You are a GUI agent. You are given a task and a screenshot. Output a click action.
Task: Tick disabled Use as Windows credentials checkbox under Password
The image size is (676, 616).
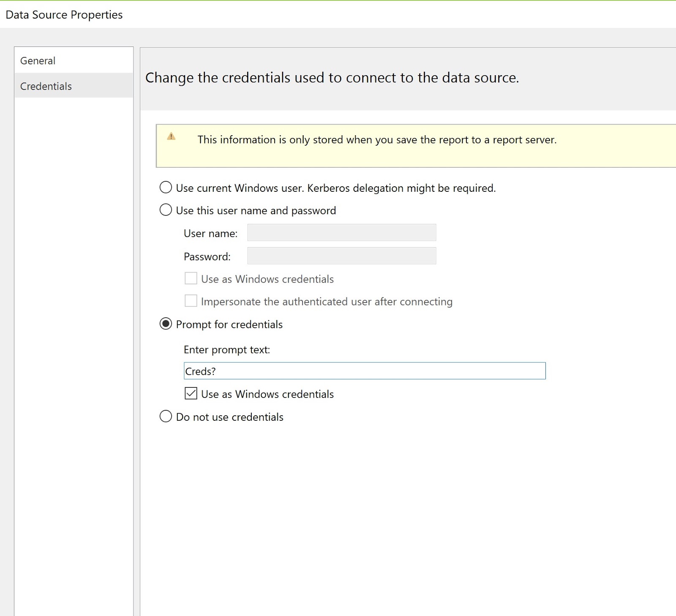pyautogui.click(x=191, y=278)
